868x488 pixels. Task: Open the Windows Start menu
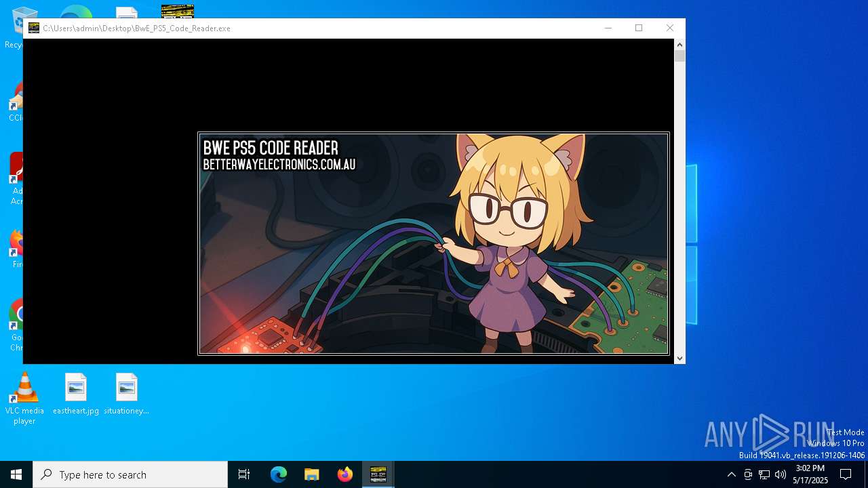[16, 474]
